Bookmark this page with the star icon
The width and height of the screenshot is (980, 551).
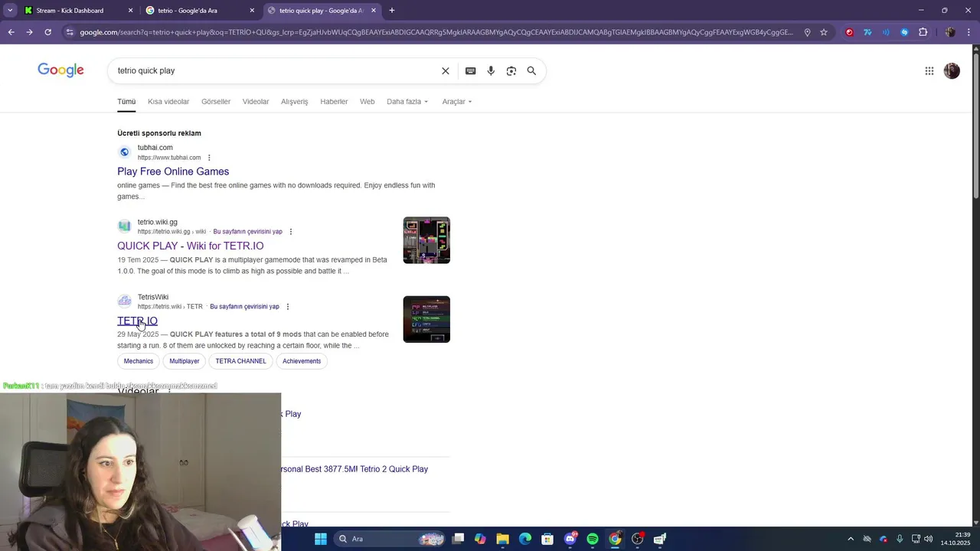click(824, 32)
